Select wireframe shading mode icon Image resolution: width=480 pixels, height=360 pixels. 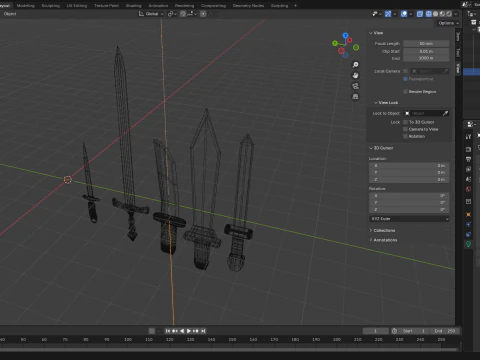click(x=429, y=14)
